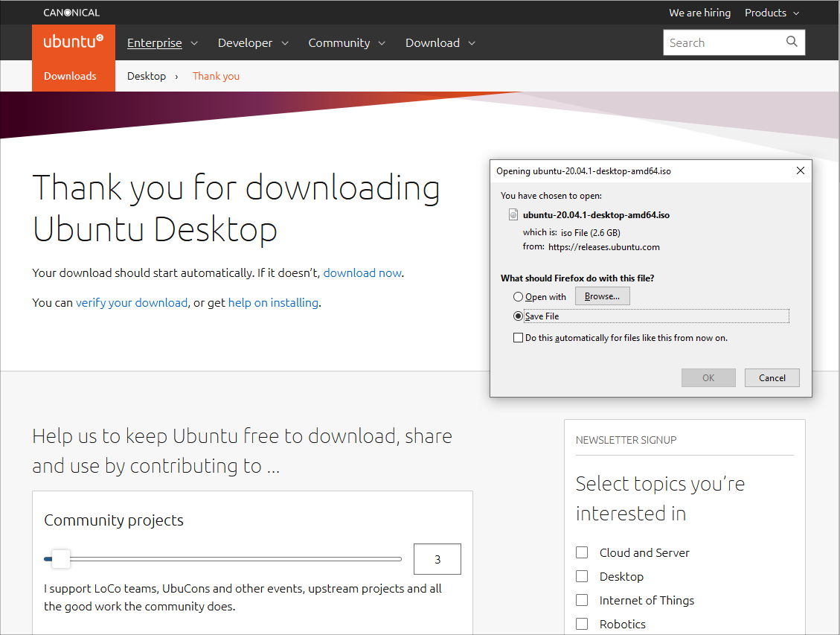
Task: Open the Enterprise menu item
Action: (154, 43)
